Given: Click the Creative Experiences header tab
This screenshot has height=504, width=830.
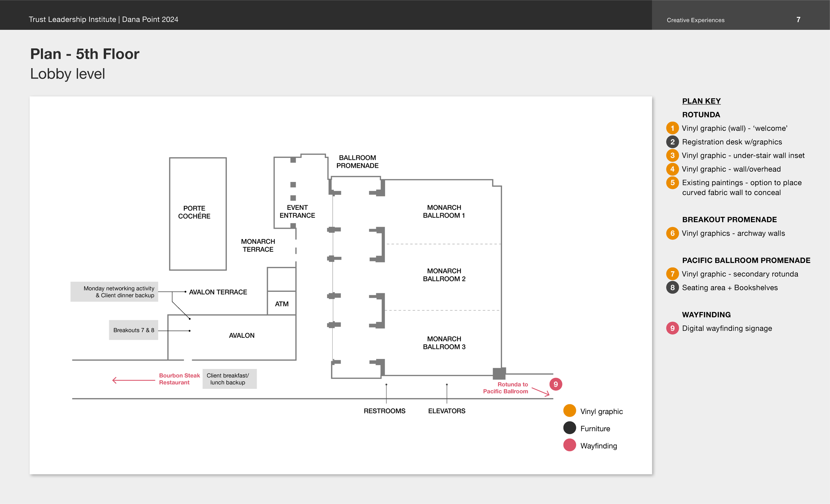Looking at the screenshot, I should pyautogui.click(x=695, y=20).
